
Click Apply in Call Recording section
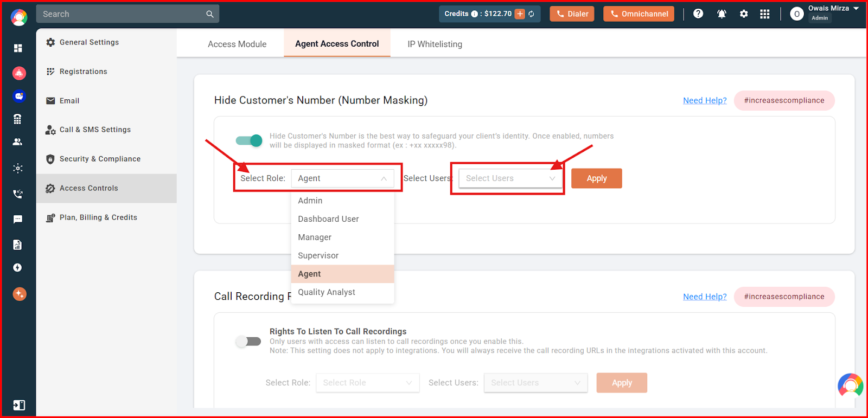pos(622,383)
